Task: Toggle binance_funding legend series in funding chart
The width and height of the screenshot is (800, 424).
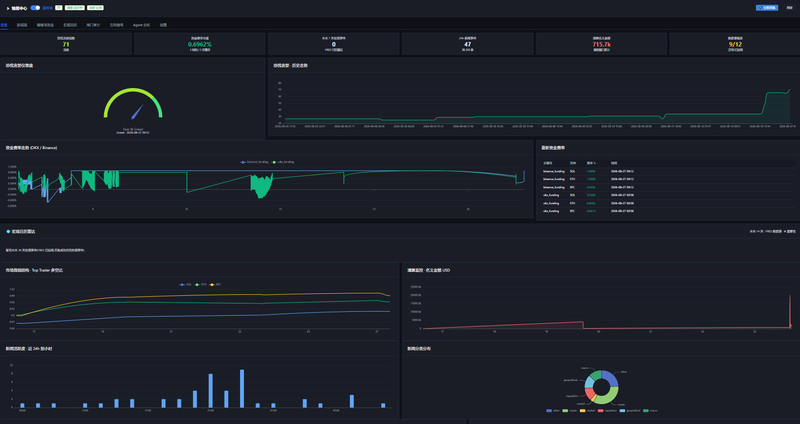Action: coord(254,162)
